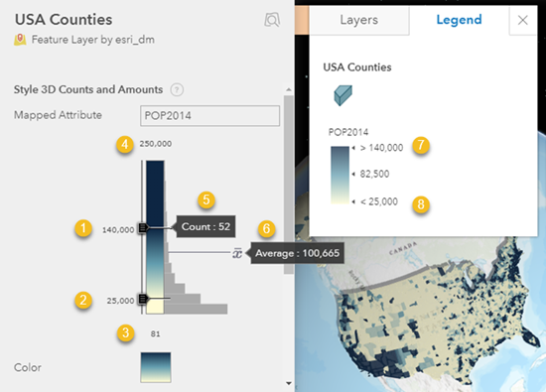The height and width of the screenshot is (392, 546).
Task: Grab the 140,000 upper slider handle
Action: tap(143, 227)
